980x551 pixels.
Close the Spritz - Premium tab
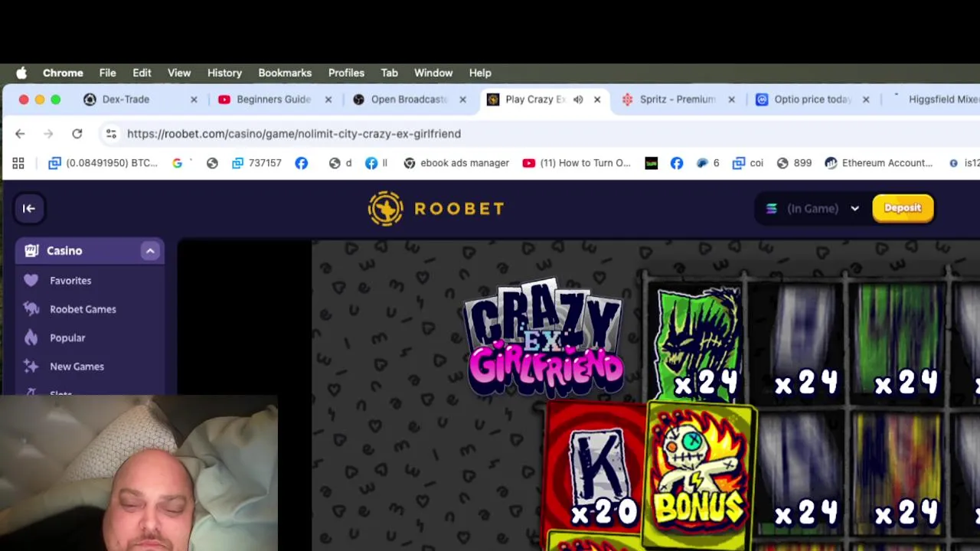(x=731, y=99)
